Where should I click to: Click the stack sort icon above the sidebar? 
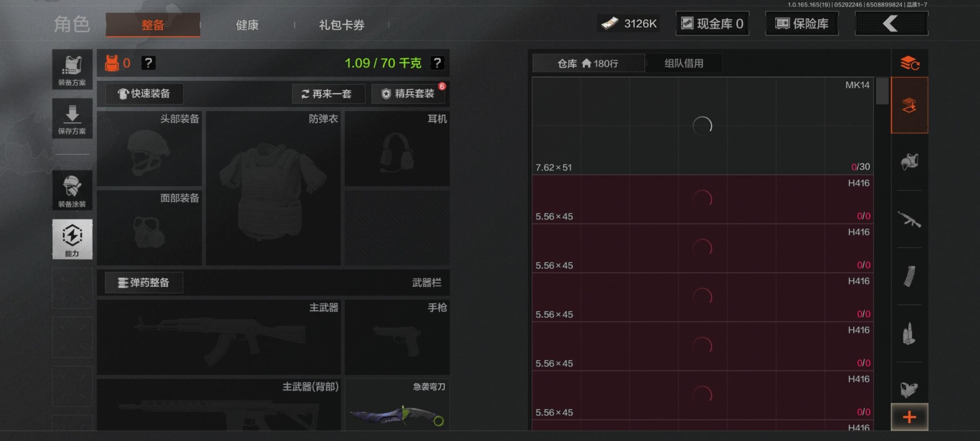[x=910, y=63]
